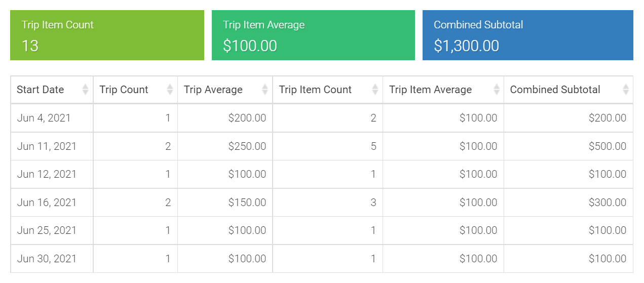Click the Trip Item Count column sort icon
This screenshot has height=283, width=644.
click(x=375, y=90)
